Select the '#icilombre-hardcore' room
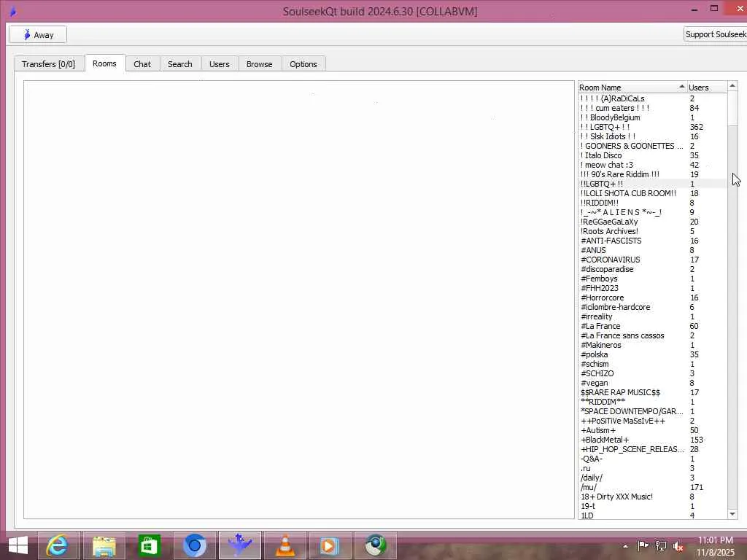747x560 pixels. 652,307
